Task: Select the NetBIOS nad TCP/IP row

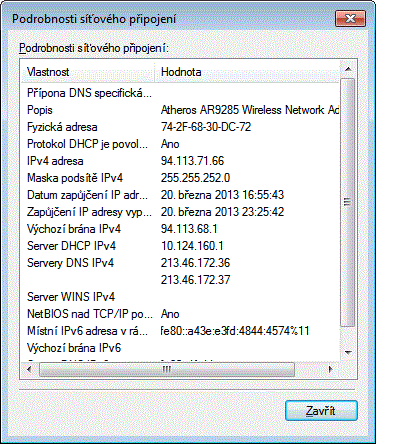Action: point(180,314)
